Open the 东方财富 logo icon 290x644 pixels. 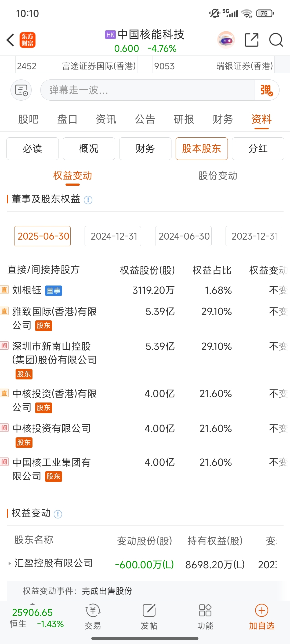click(27, 40)
